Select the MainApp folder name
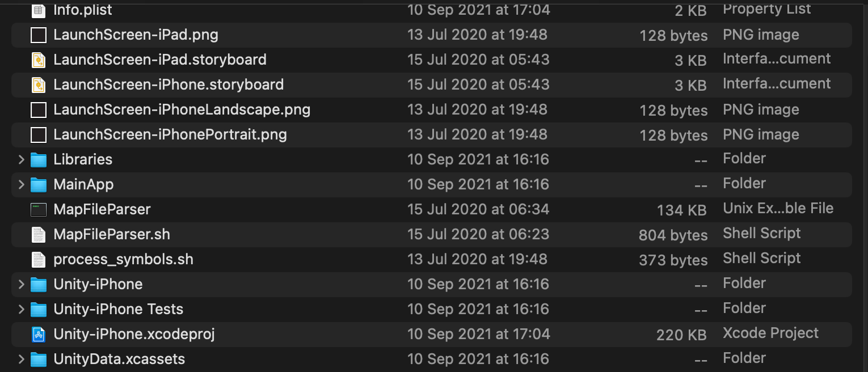This screenshot has width=868, height=372. coord(83,184)
